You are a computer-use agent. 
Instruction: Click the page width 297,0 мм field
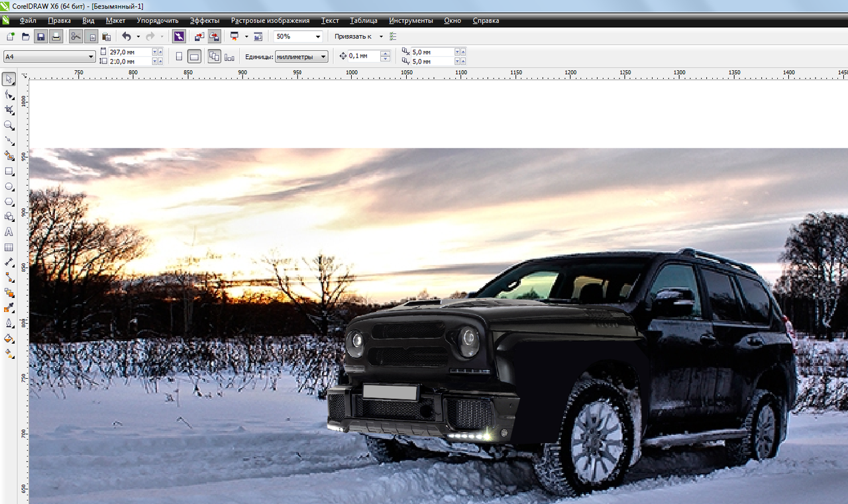(130, 52)
